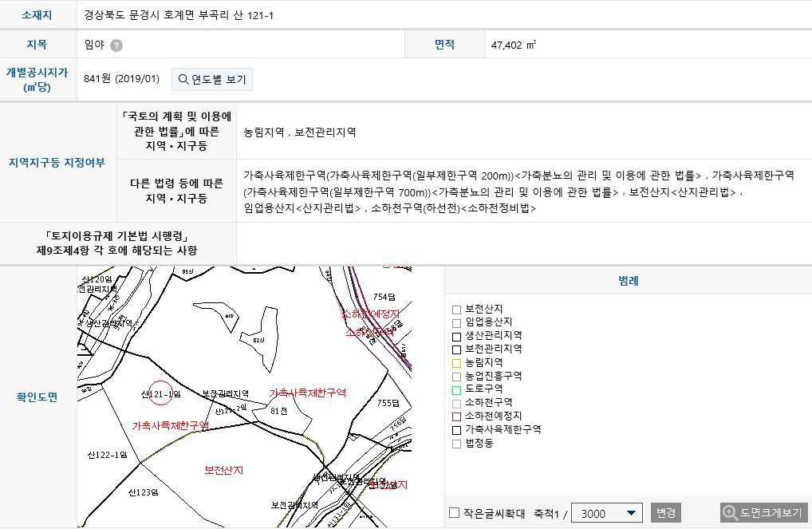The image size is (812, 529).
Task: Click the 농림지역 , 보전관리지역 zoning text
Action: click(300, 132)
